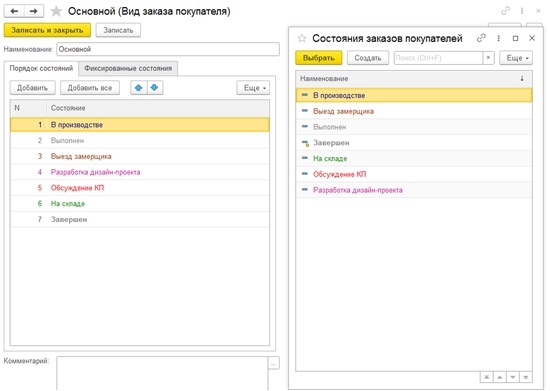Select Выполнен text in dialog list
This screenshot has width=550, height=391.
[329, 127]
